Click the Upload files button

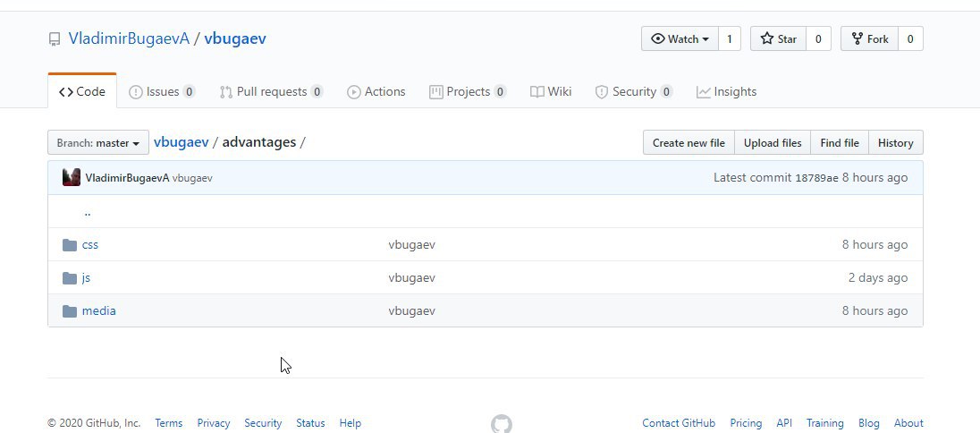click(773, 142)
